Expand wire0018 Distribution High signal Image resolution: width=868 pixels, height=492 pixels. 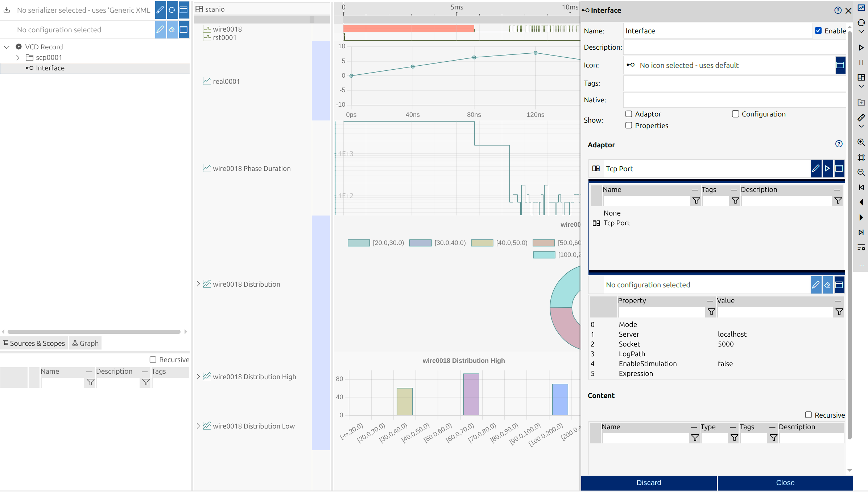(x=198, y=377)
